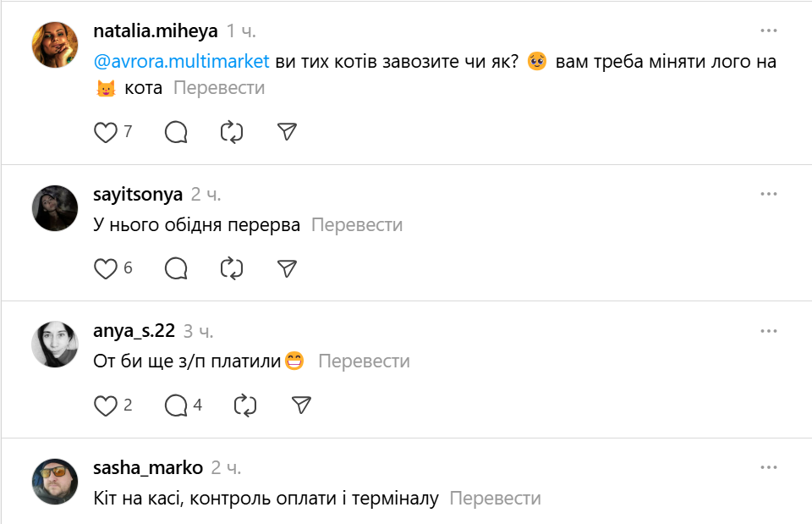
Task: Reply to sayitsonya's comment
Action: pos(176,268)
